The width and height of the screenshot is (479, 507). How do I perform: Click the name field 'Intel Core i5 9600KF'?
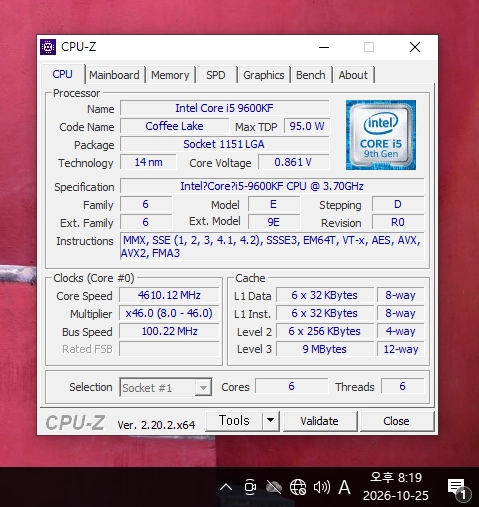click(x=225, y=108)
